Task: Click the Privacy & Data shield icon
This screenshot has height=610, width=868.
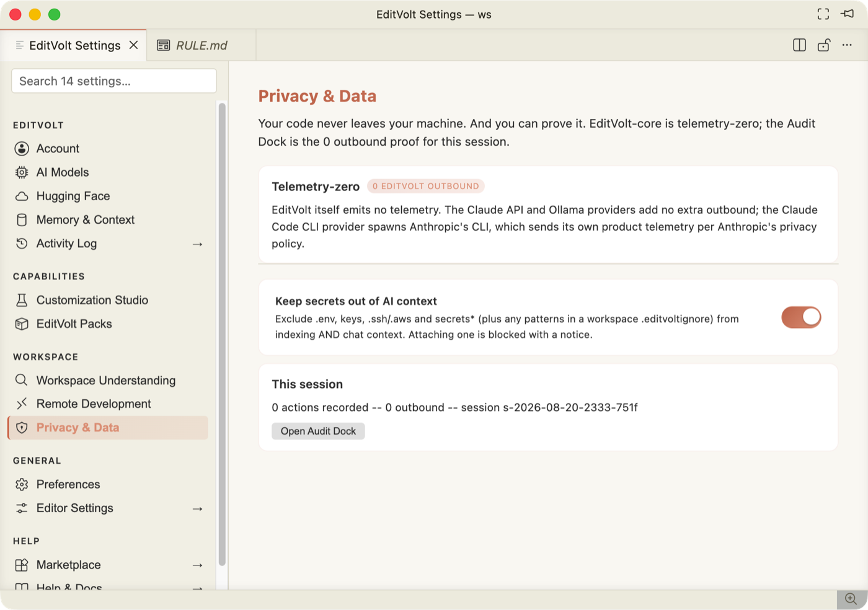Action: (22, 428)
